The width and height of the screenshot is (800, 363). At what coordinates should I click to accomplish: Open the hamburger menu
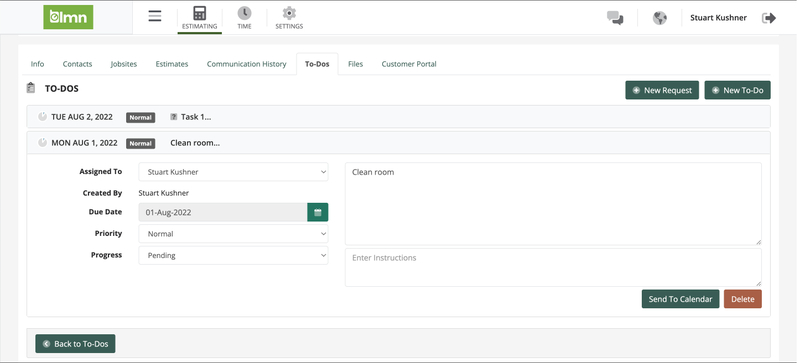(x=155, y=16)
